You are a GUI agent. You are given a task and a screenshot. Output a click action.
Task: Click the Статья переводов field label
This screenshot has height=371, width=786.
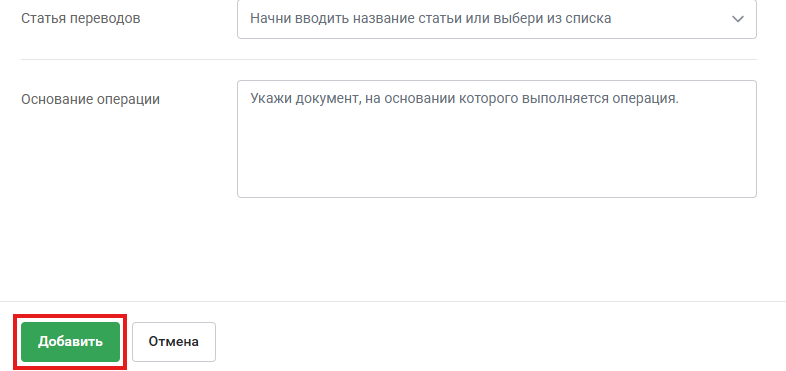pyautogui.click(x=81, y=19)
